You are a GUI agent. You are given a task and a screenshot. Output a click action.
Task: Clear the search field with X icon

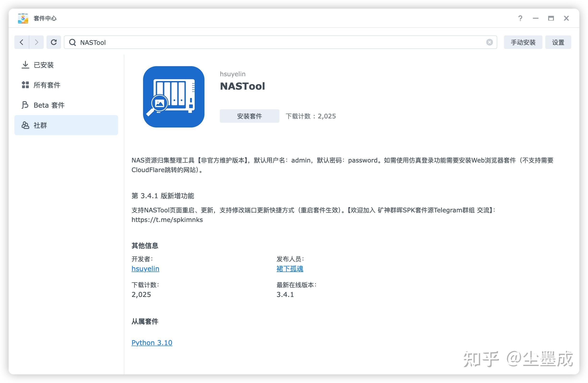(x=489, y=42)
